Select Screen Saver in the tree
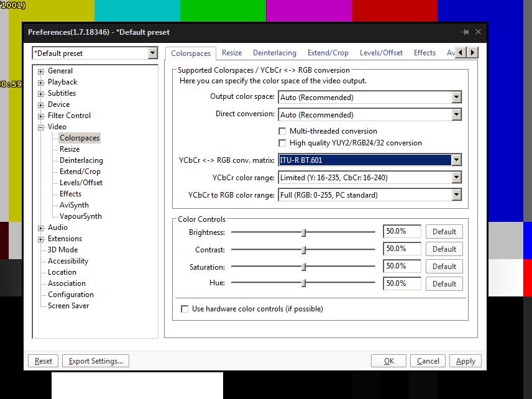The height and width of the screenshot is (399, 532). tap(68, 306)
